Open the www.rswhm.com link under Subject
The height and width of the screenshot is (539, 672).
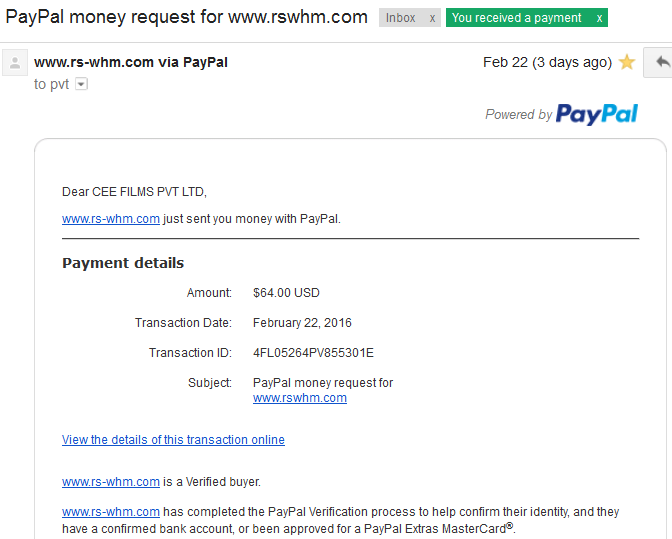[300, 398]
